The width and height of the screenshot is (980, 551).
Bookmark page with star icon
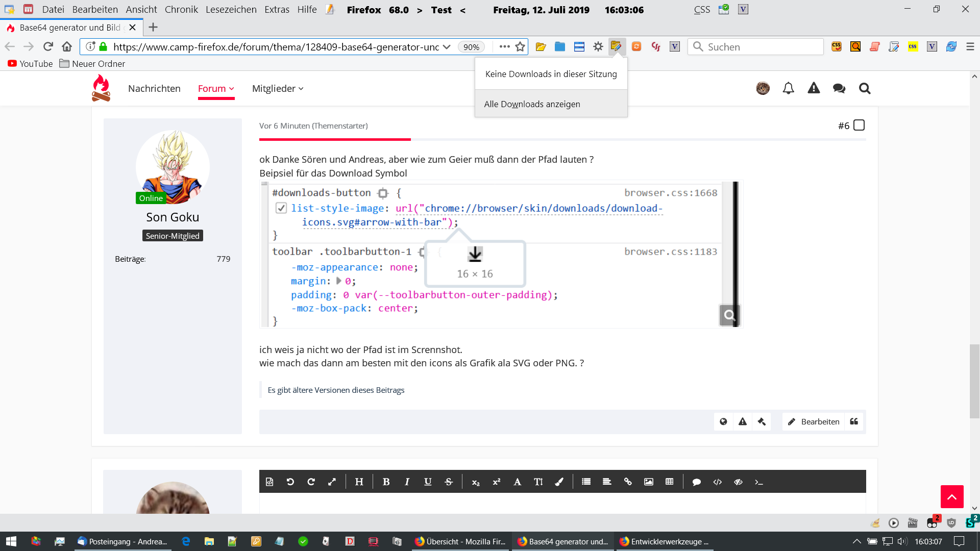pos(520,47)
